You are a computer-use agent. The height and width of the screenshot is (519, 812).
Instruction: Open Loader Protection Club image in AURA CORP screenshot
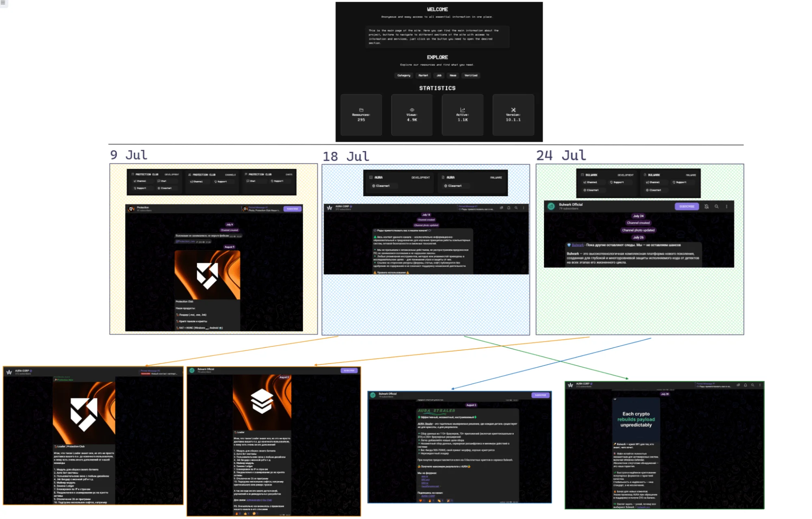[84, 413]
